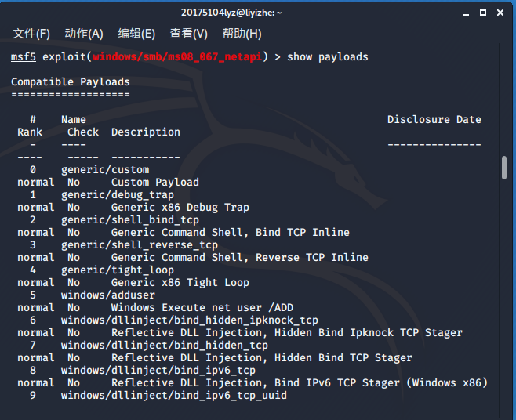Click the Compatible Payloads heading
The image size is (516, 420).
coord(71,82)
